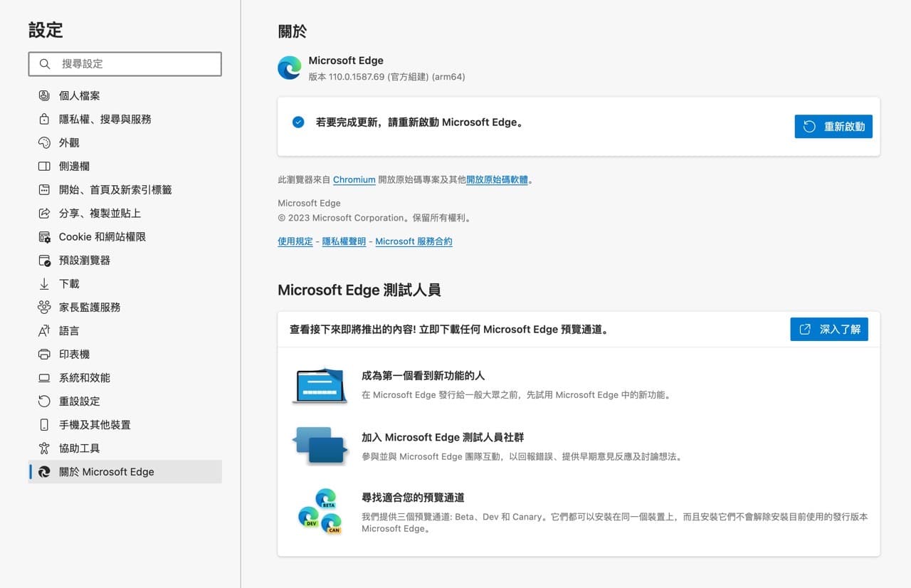The height and width of the screenshot is (588, 911).
Task: Open 隱私權、搜尋與服務 settings
Action: click(125, 119)
